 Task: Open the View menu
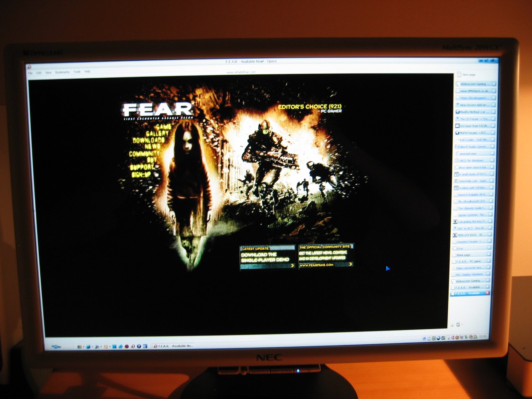click(x=49, y=72)
